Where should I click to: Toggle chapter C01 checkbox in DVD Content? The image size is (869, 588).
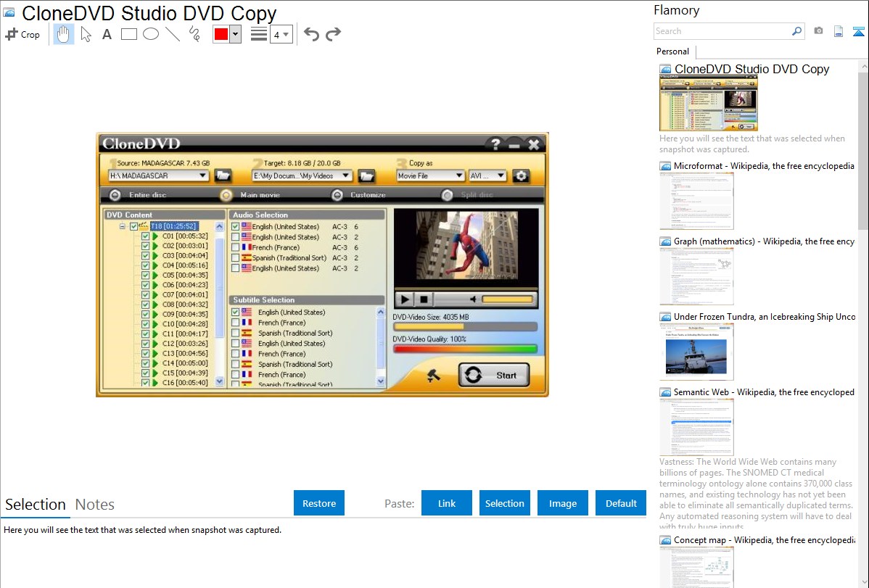click(x=146, y=236)
